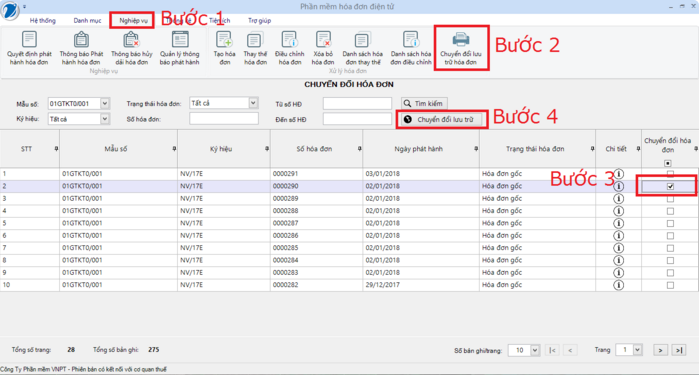
Task: Go to the next page
Action: pos(660,350)
